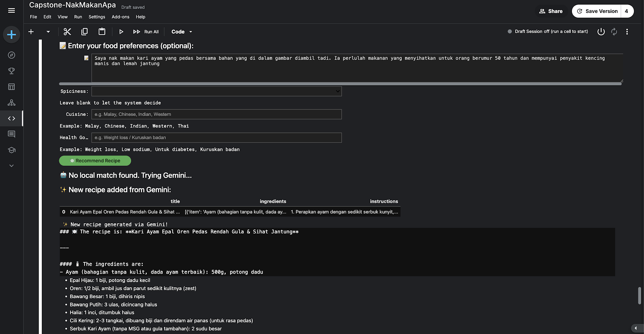Open the Run menu
Viewport: 644px width, 334px height.
click(78, 17)
